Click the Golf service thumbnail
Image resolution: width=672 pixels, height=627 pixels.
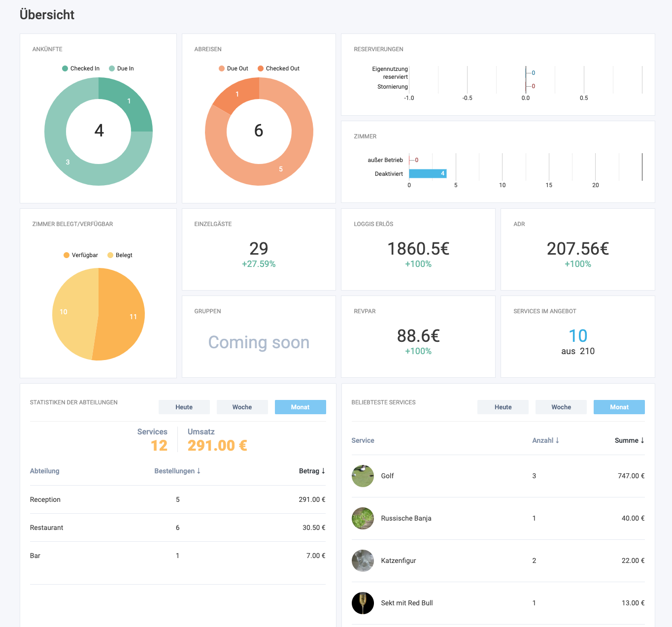tap(363, 476)
